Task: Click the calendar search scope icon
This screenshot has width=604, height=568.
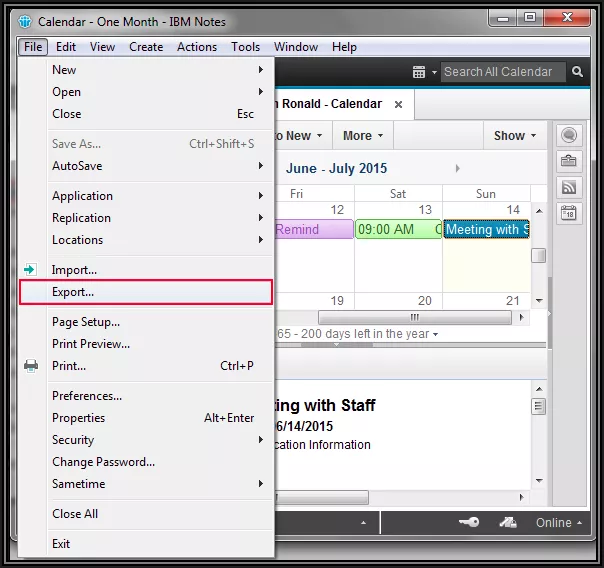Action: pos(419,72)
